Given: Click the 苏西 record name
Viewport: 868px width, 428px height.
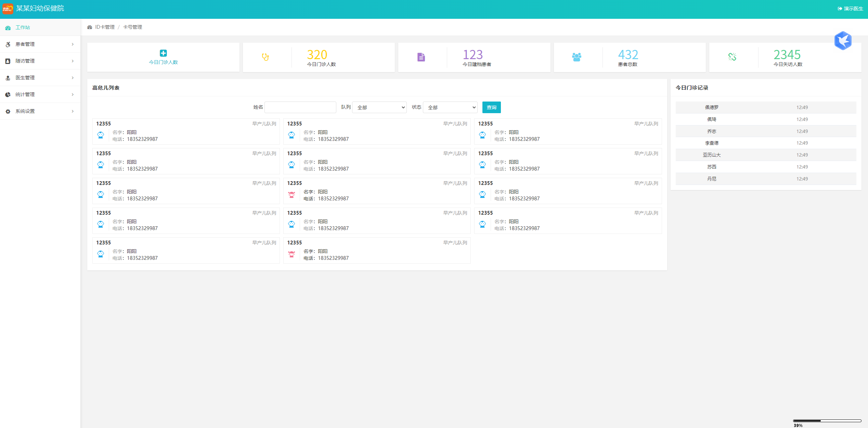Looking at the screenshot, I should click(712, 167).
